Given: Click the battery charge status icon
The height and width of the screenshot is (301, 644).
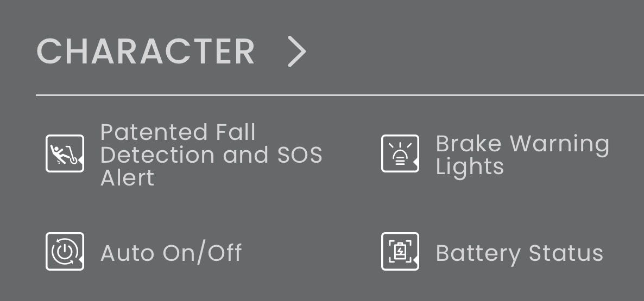Looking at the screenshot, I should point(400,251).
